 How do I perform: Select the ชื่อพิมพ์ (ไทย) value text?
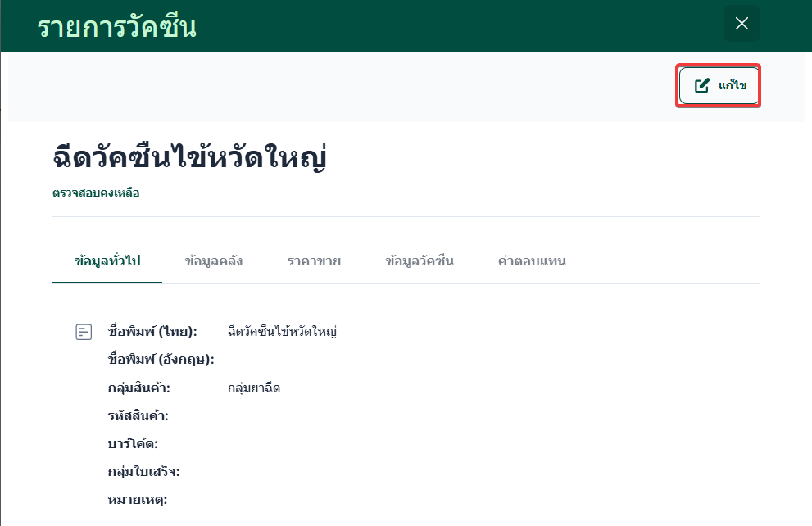[283, 332]
